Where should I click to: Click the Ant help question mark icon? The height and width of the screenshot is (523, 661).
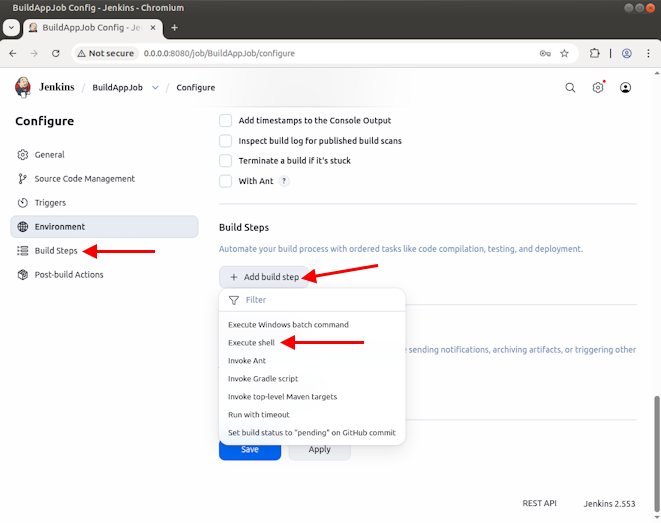(284, 181)
